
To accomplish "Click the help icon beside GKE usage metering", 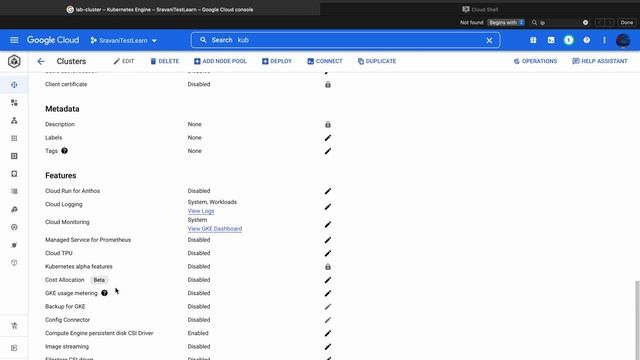I will 104,293.
